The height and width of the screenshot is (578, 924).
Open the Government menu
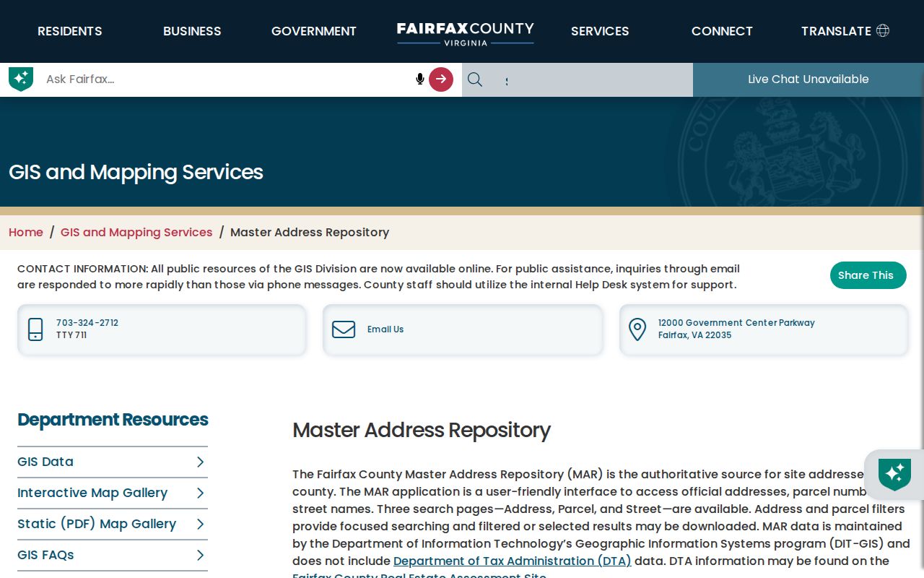click(314, 31)
